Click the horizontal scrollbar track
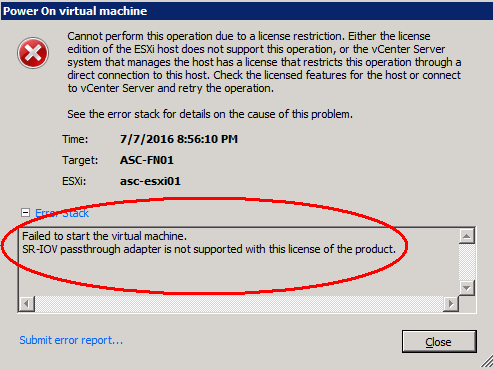The height and width of the screenshot is (370, 494). [239, 304]
